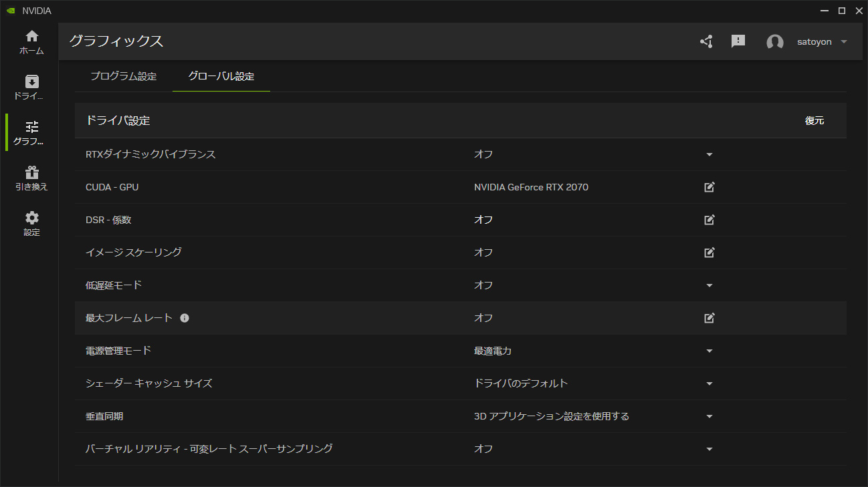Edit the イメージ スケーリング setting
Image resolution: width=868 pixels, height=487 pixels.
pos(710,253)
